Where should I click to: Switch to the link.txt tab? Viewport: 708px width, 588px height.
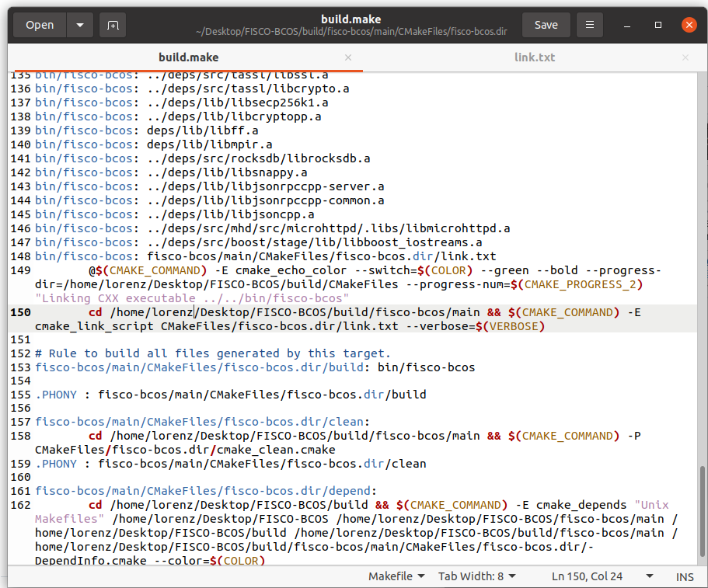[x=535, y=57]
